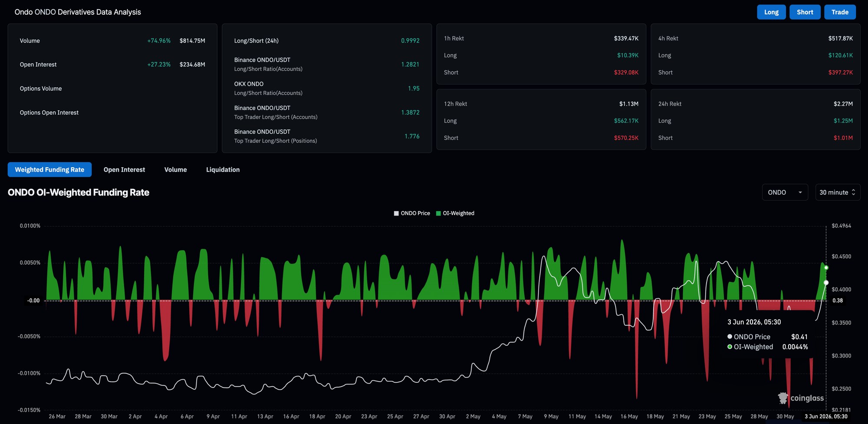Click the 4h Rekt total $517.87K
868x424 pixels.
(x=841, y=39)
